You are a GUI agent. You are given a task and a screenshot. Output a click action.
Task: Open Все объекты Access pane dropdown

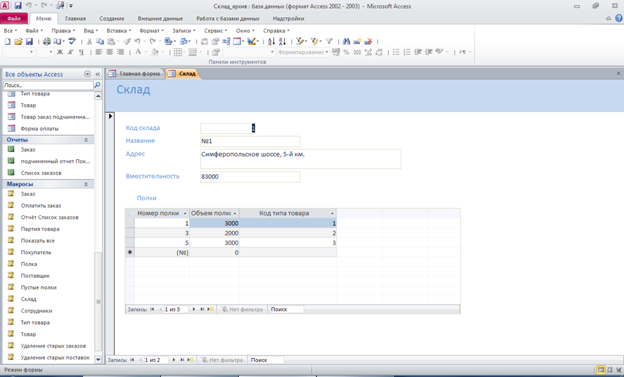[x=88, y=74]
